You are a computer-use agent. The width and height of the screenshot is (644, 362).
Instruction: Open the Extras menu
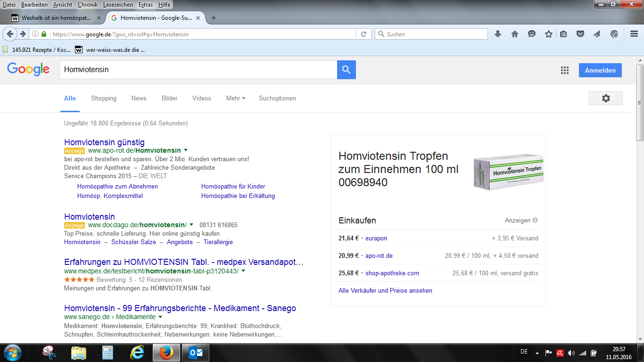point(145,4)
